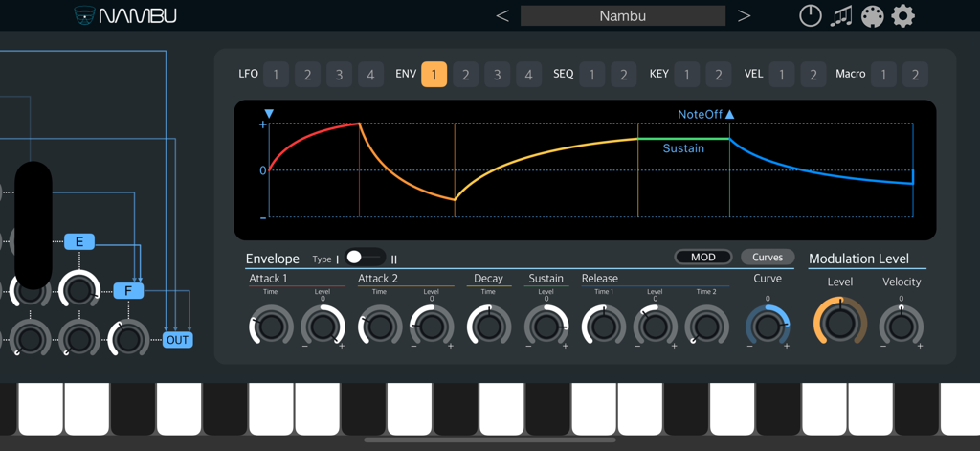Open the music notes icon in header

pos(840,15)
